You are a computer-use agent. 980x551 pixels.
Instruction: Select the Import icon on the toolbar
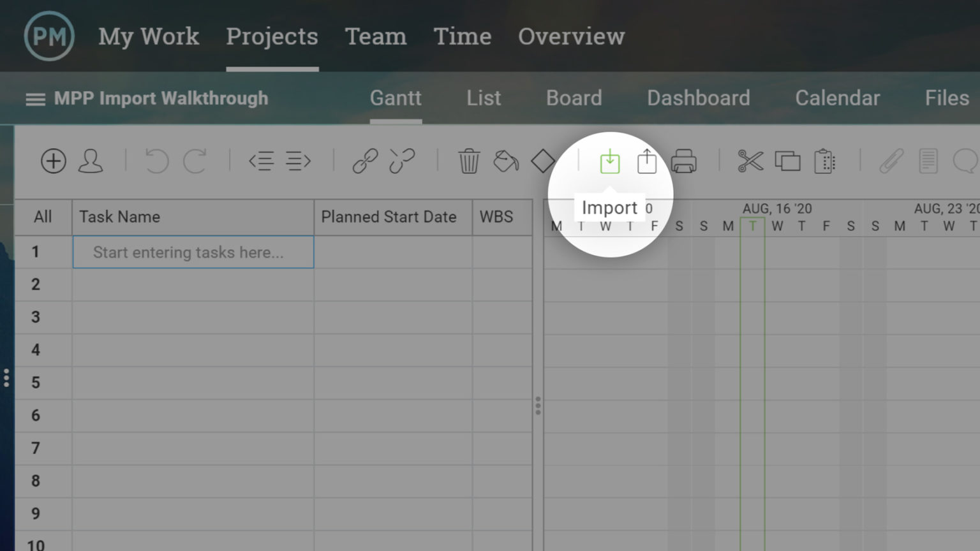611,161
